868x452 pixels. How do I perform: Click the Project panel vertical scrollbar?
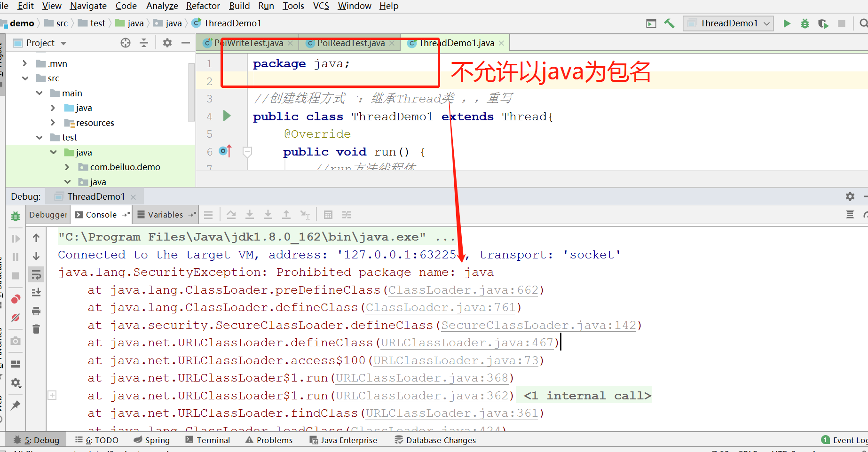191,92
